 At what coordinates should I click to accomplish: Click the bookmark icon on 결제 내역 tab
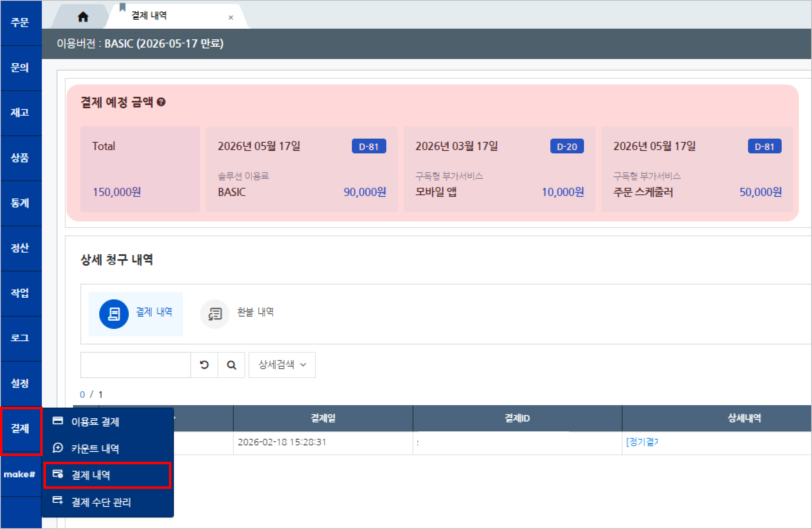click(122, 7)
